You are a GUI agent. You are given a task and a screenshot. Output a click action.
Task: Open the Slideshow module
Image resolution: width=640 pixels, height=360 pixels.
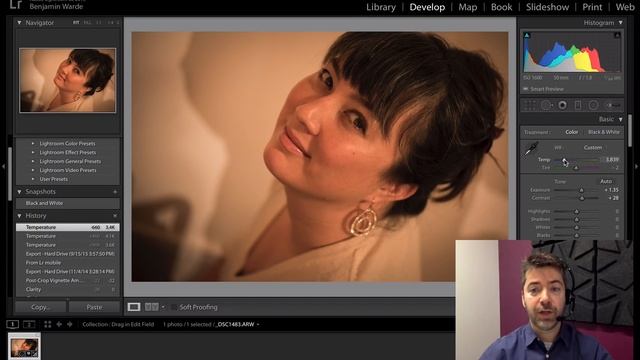pyautogui.click(x=547, y=7)
